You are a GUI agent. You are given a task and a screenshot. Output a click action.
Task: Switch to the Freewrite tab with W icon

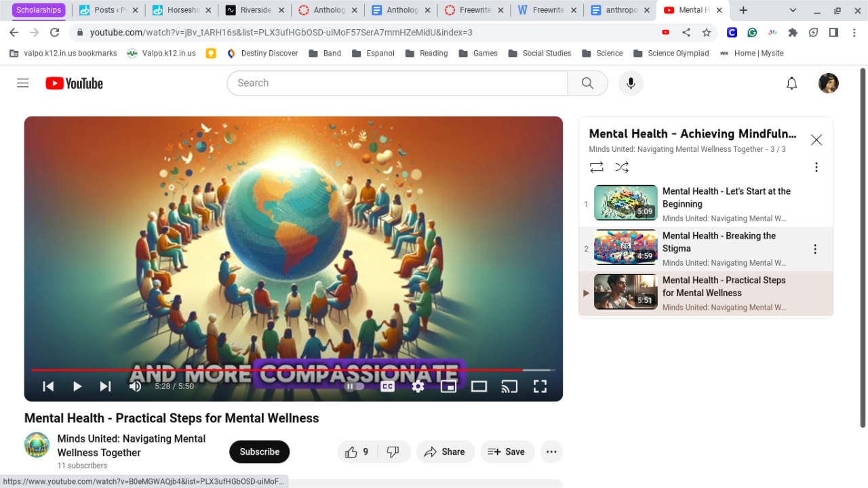(x=547, y=10)
